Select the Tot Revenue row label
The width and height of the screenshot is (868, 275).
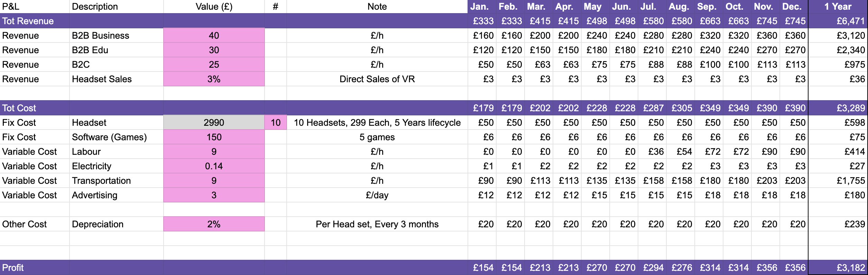[x=28, y=21]
